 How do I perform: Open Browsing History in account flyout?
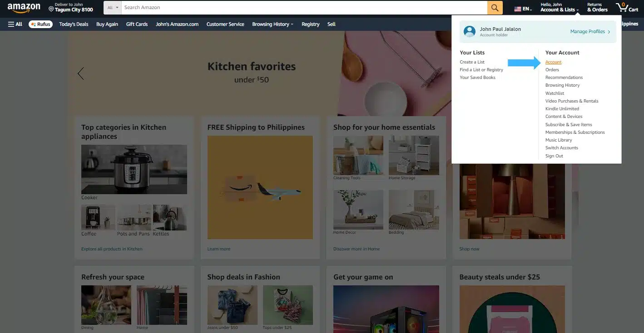click(562, 85)
